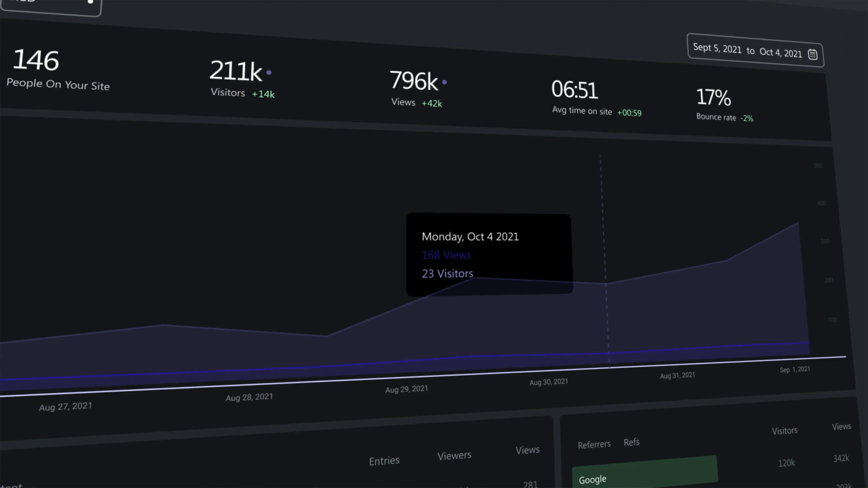Click the +00:59 time change

[x=629, y=113]
